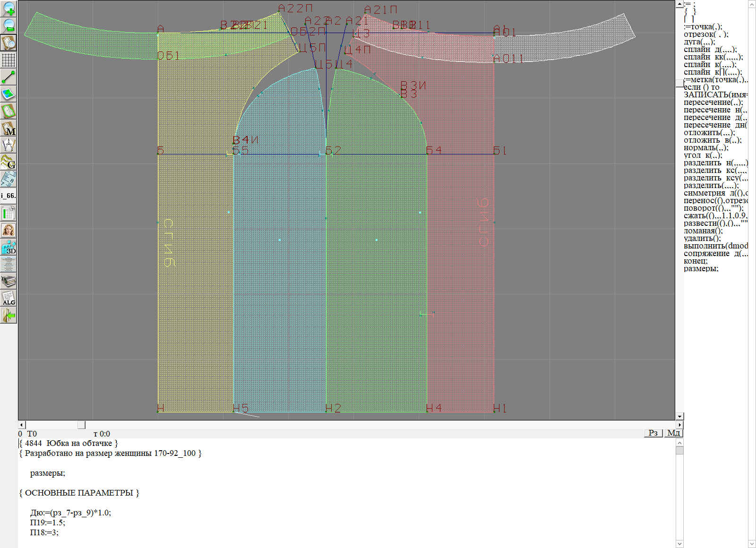This screenshot has height=548, width=756.
Task: Open the stacked books library icon
Action: pyautogui.click(x=9, y=281)
